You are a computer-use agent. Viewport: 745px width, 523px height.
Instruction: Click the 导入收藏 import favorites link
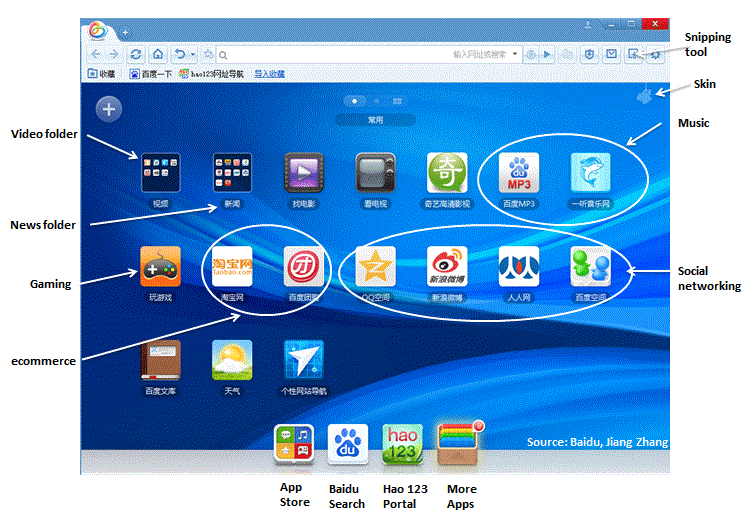269,74
